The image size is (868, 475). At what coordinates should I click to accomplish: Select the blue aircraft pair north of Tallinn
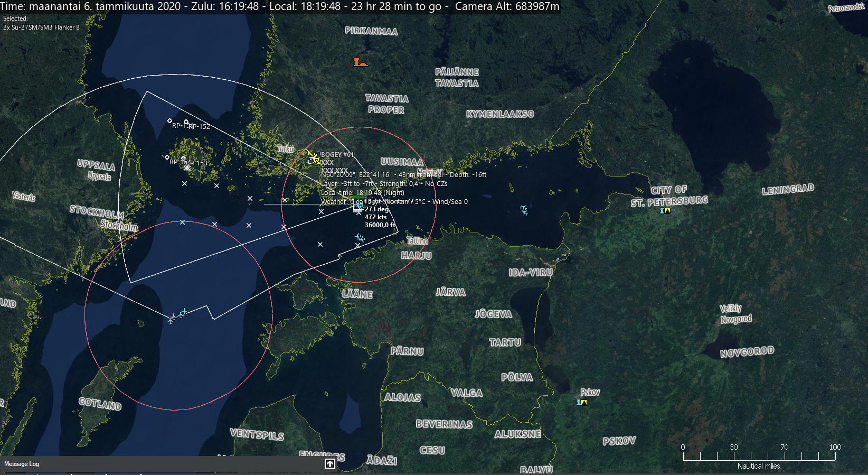pyautogui.click(x=360, y=238)
